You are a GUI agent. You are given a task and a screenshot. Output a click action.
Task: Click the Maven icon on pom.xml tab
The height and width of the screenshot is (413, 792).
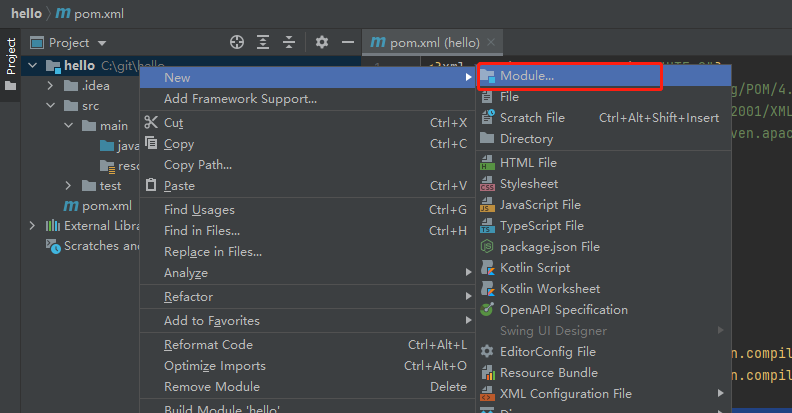[378, 42]
